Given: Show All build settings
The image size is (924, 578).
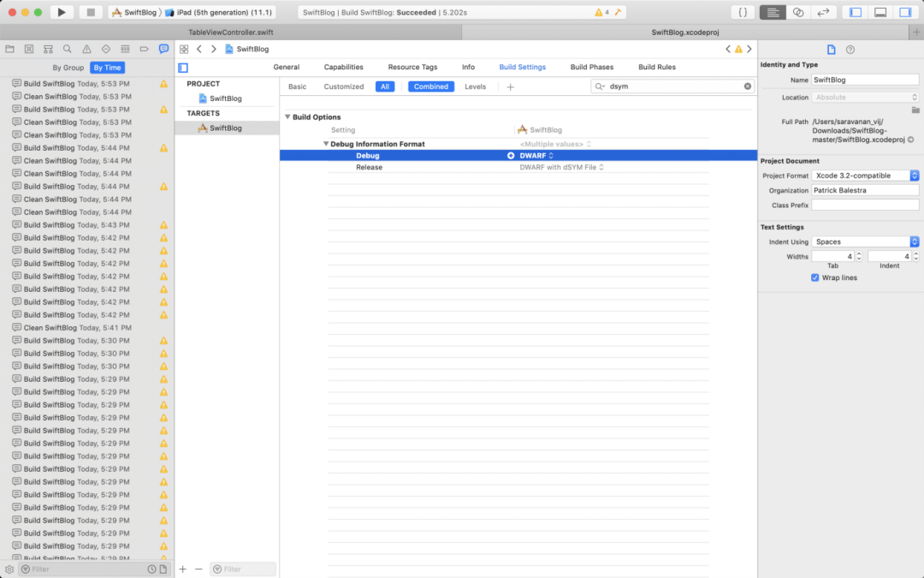Looking at the screenshot, I should [x=385, y=86].
